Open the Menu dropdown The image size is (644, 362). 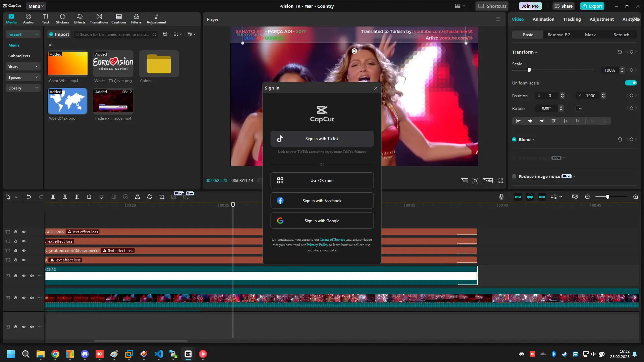(36, 6)
